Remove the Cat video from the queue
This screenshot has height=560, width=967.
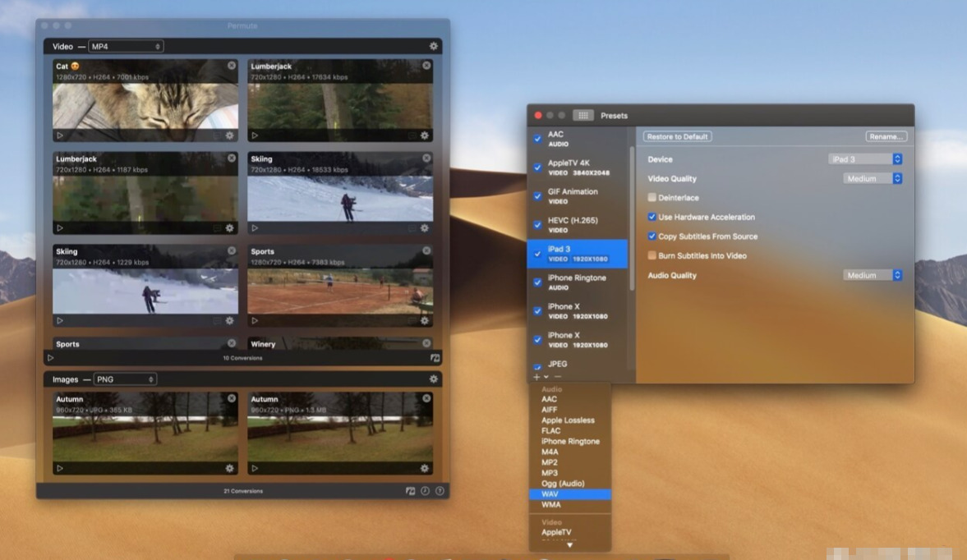coord(232,66)
